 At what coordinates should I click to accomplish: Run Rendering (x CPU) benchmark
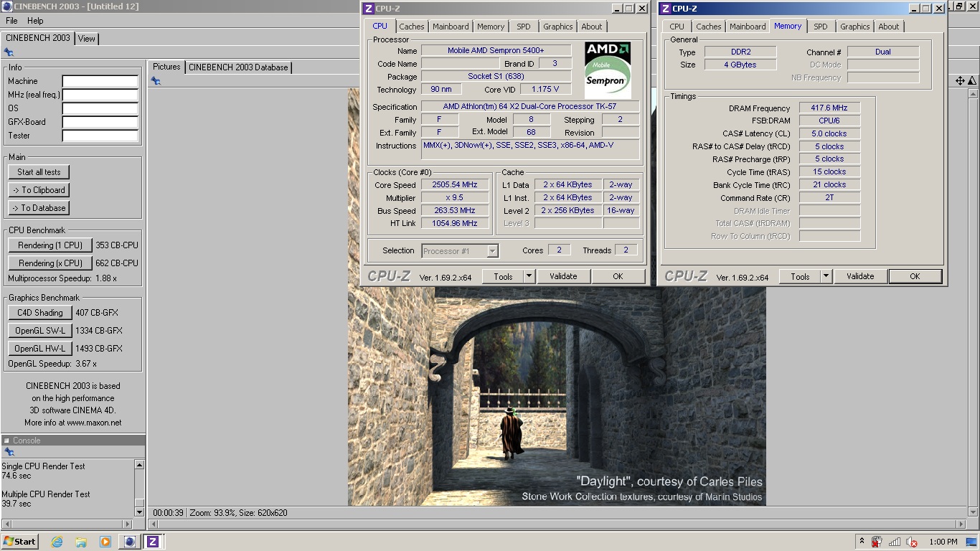point(50,263)
